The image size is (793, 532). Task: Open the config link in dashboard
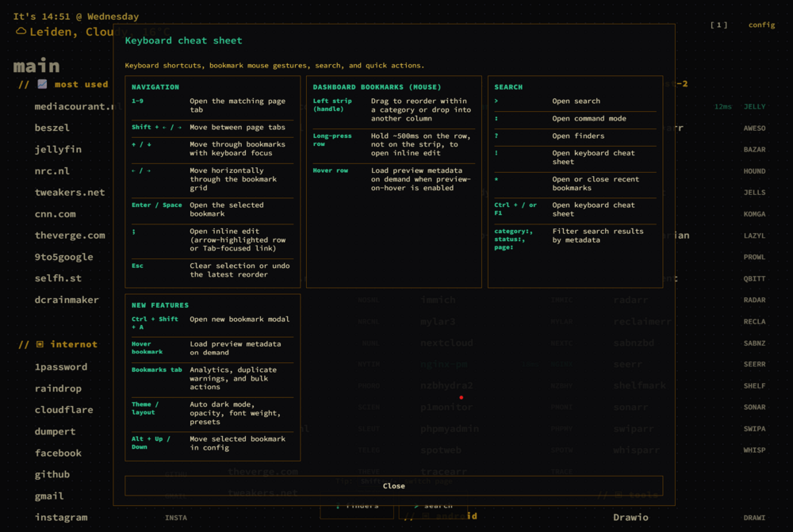761,25
